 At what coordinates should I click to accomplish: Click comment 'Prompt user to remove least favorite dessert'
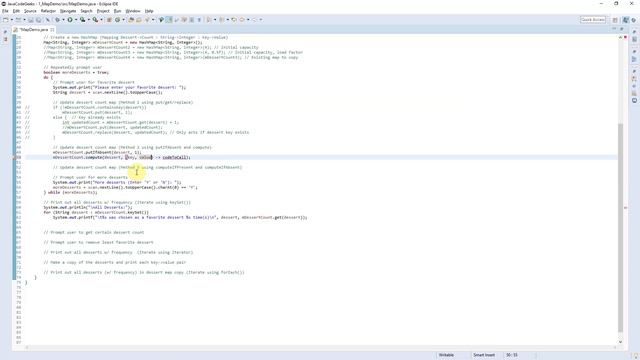point(98,242)
